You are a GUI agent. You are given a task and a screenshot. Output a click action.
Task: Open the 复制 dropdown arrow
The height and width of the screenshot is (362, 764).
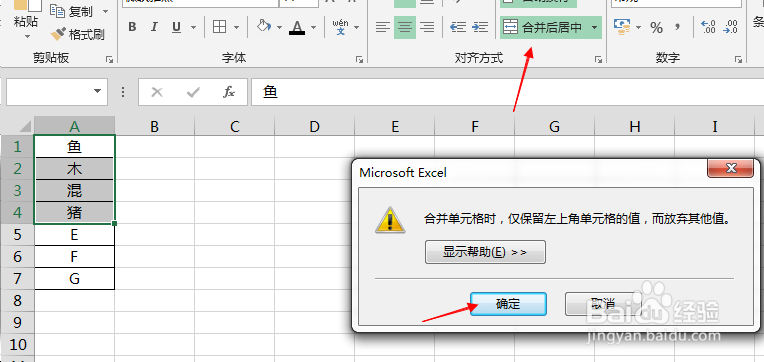point(105,11)
